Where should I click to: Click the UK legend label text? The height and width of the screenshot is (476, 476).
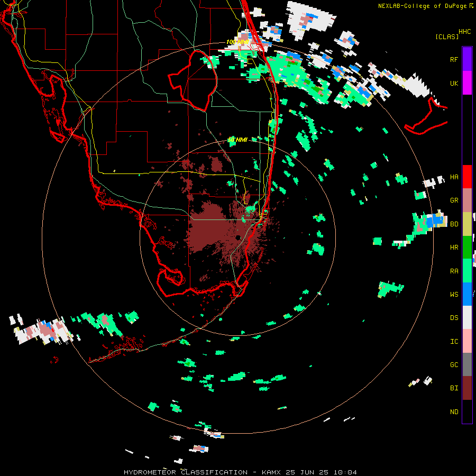454,83
